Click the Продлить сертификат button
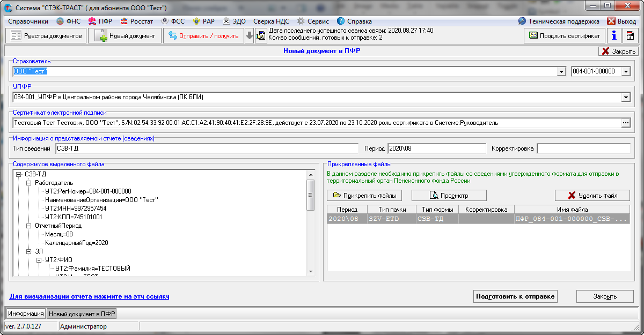The image size is (644, 335). click(x=565, y=36)
